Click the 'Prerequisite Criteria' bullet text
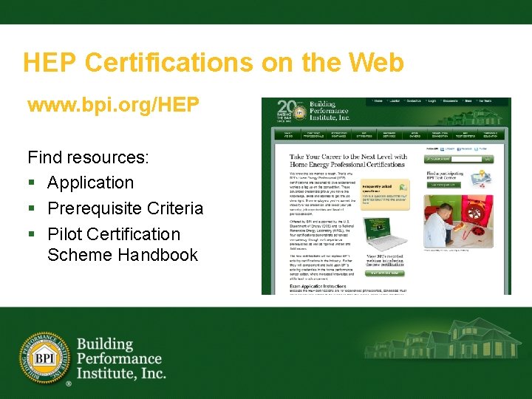The width and height of the screenshot is (532, 399). [x=126, y=208]
